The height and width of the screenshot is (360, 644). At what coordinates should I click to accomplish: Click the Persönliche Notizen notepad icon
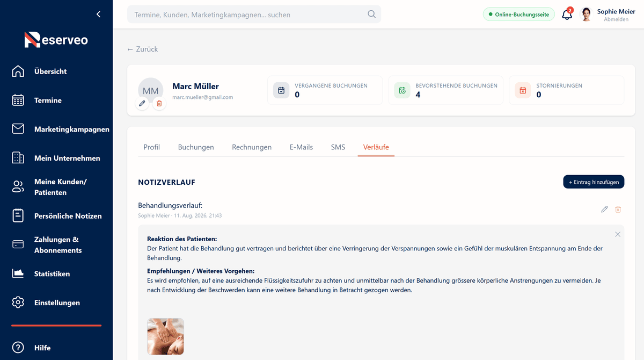click(x=18, y=216)
